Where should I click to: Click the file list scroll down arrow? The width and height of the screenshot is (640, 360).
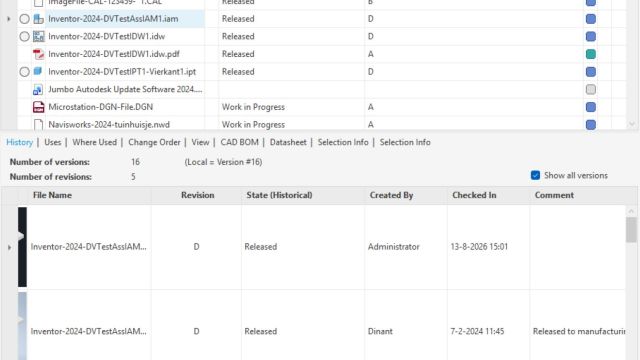[632, 124]
